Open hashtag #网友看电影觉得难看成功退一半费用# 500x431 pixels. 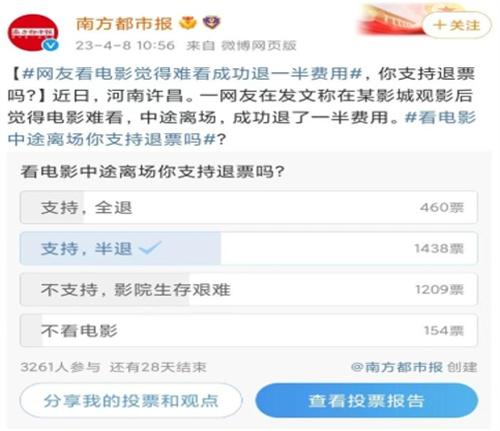pyautogui.click(x=192, y=74)
